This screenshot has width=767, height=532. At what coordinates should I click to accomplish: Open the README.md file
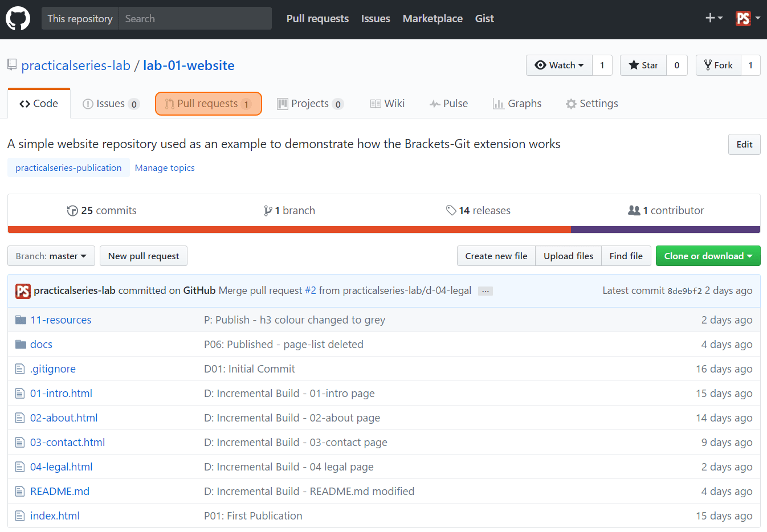click(x=60, y=492)
